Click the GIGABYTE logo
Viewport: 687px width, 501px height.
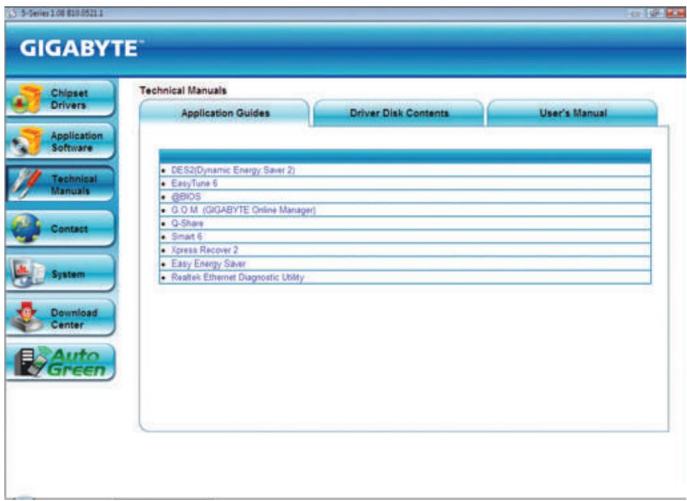pos(81,48)
